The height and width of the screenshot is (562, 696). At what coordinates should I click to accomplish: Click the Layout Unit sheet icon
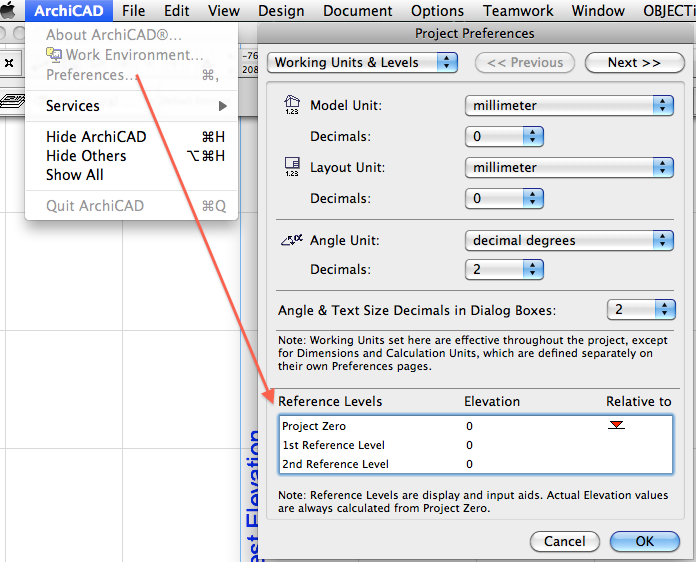click(x=292, y=167)
